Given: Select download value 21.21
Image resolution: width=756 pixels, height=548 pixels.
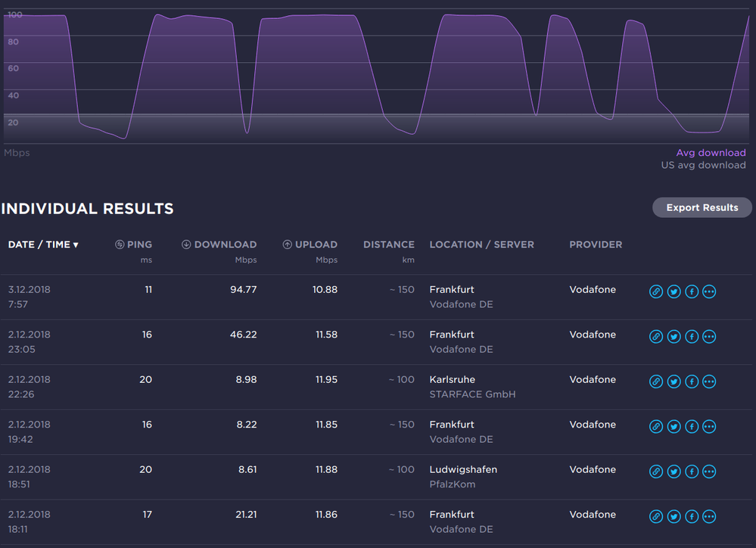Looking at the screenshot, I should point(247,514).
